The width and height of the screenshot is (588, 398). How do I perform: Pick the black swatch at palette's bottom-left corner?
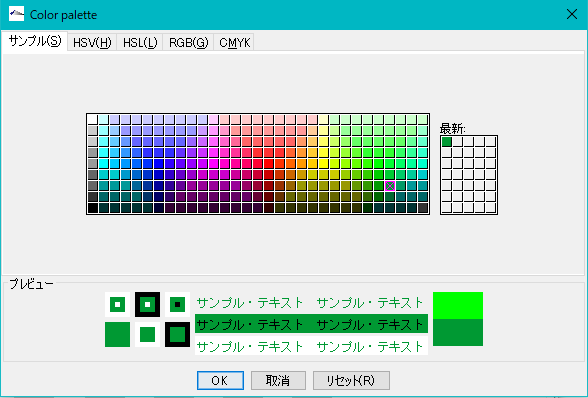[93, 208]
